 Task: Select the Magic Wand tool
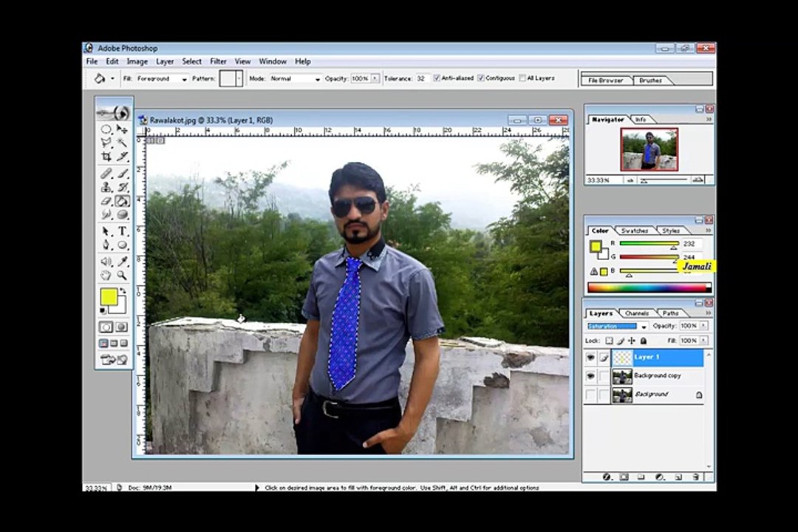coord(122,143)
